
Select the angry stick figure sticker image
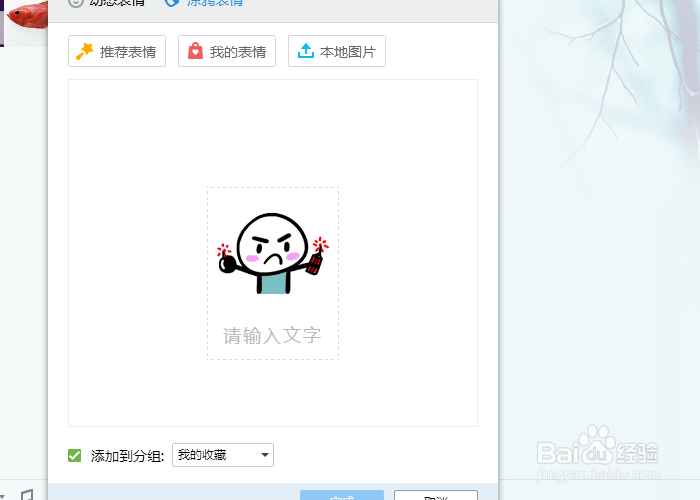[x=273, y=254]
